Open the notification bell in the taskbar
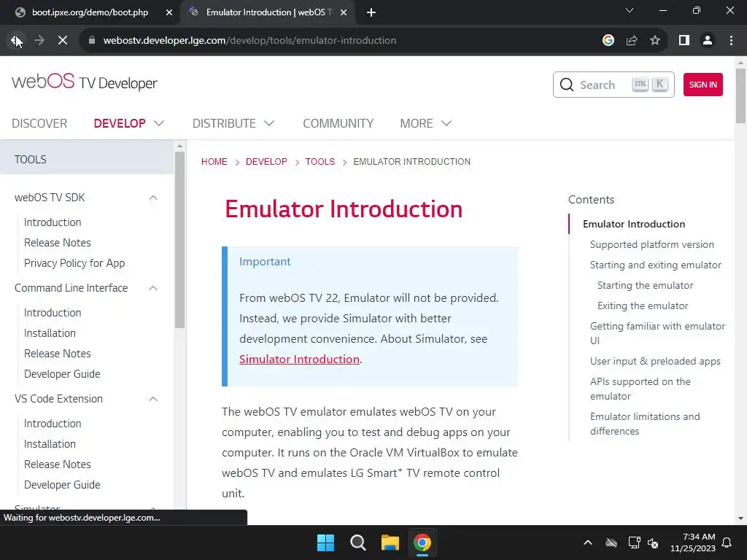747x560 pixels. [x=727, y=542]
